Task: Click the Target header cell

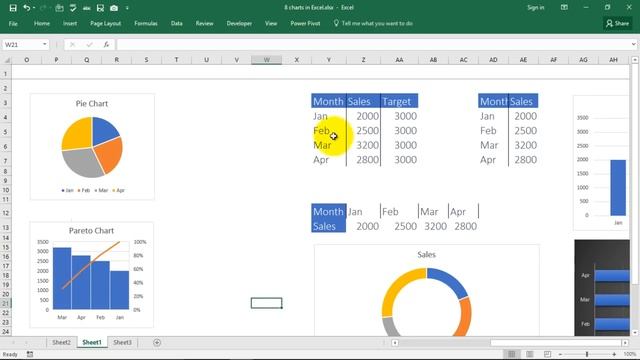Action: 400,101
